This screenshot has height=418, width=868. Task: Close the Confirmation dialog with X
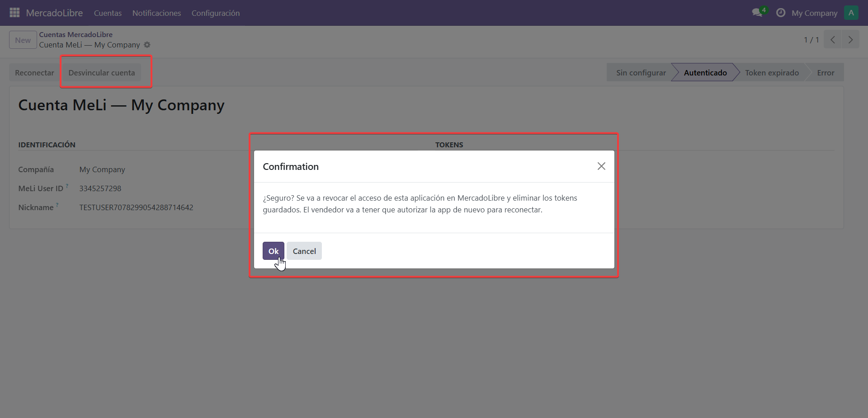[x=601, y=166]
